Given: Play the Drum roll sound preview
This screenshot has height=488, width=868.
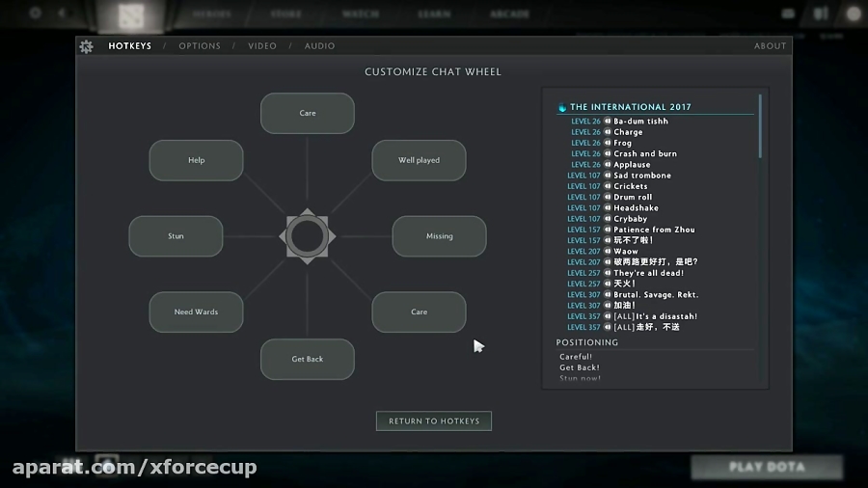Looking at the screenshot, I should 608,197.
